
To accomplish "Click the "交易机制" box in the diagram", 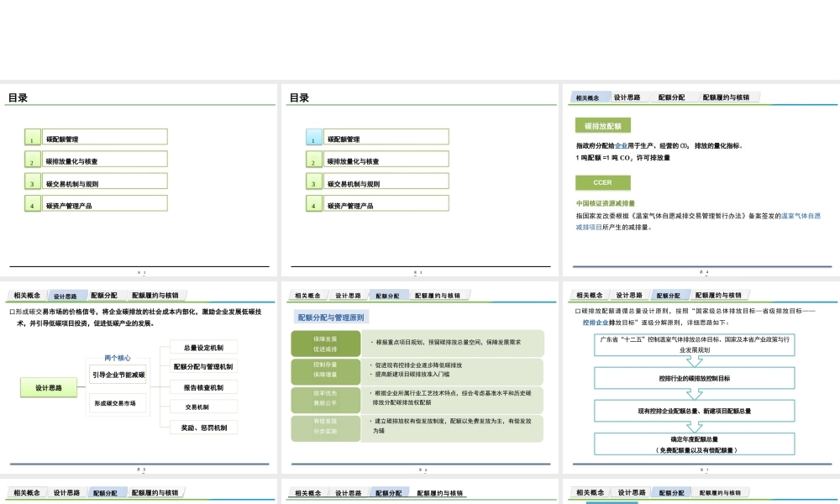I will [203, 406].
